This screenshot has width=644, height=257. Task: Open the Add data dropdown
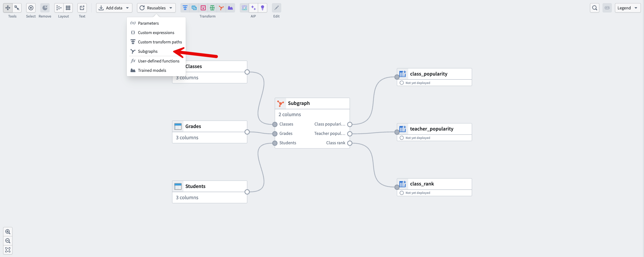[x=114, y=8]
